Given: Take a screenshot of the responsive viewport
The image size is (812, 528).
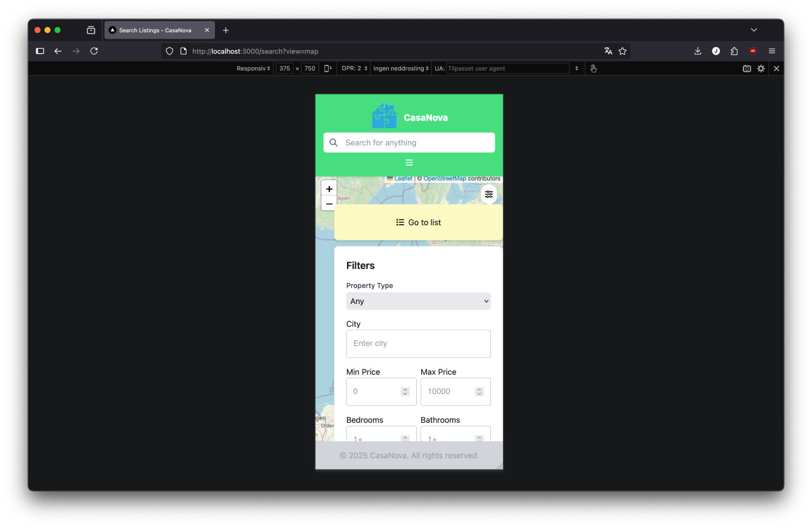Looking at the screenshot, I should [x=747, y=69].
